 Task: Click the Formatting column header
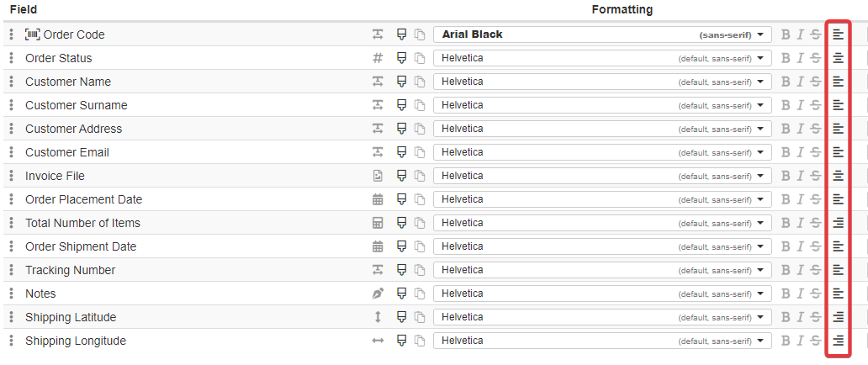[622, 9]
